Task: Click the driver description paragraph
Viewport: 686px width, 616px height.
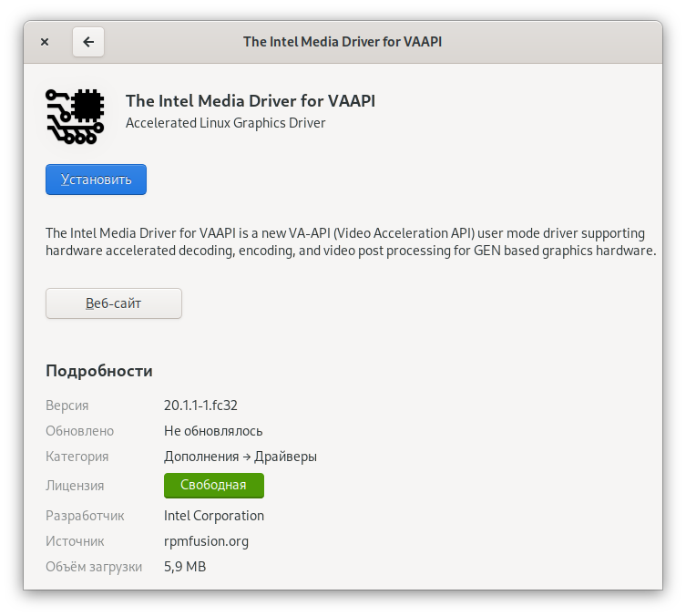Action: tap(351, 241)
